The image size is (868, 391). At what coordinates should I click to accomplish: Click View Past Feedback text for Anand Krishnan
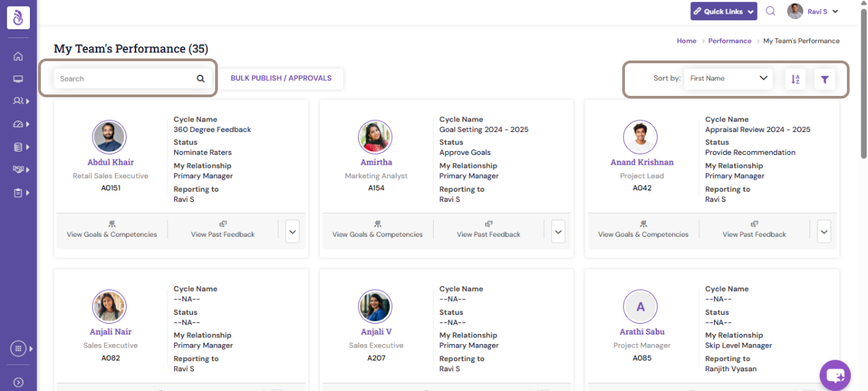754,235
